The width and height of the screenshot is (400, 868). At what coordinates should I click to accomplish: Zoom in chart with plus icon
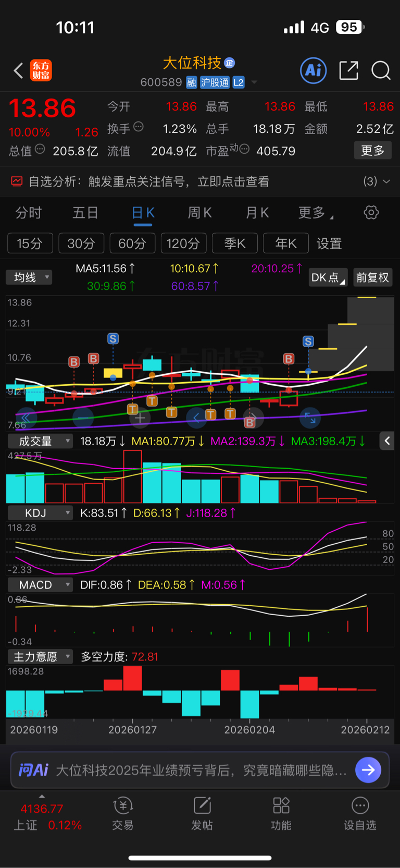pos(140,418)
